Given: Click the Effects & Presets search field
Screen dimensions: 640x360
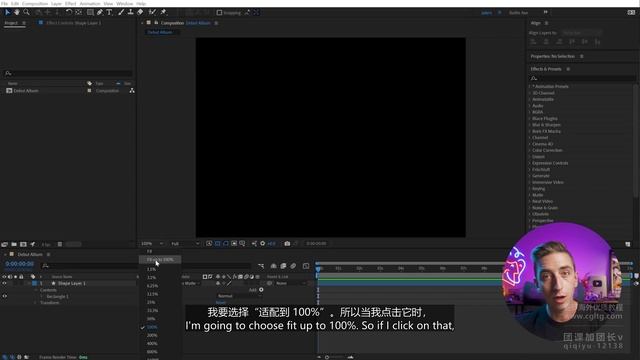Looking at the screenshot, I should point(582,78).
